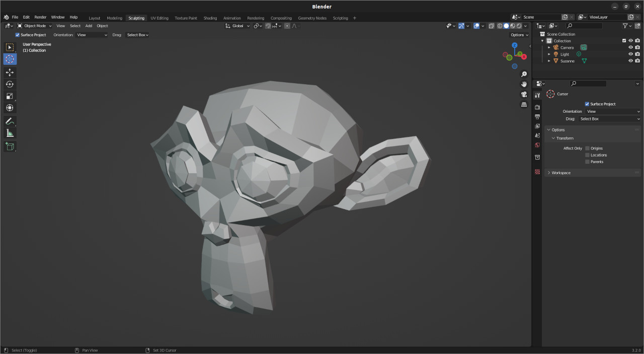Select the Rotate tool
This screenshot has width=644, height=354.
pos(10,84)
